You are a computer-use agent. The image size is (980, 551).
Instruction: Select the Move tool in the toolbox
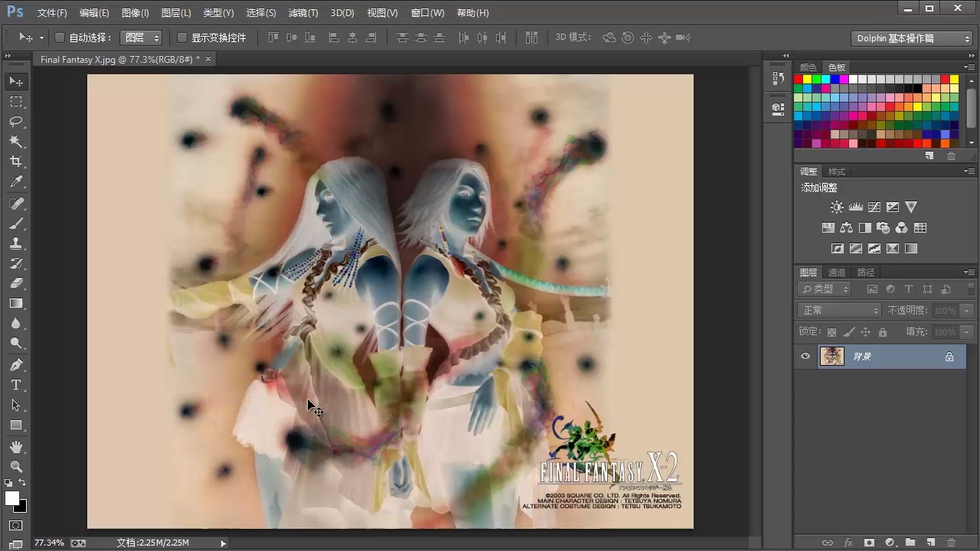point(16,81)
